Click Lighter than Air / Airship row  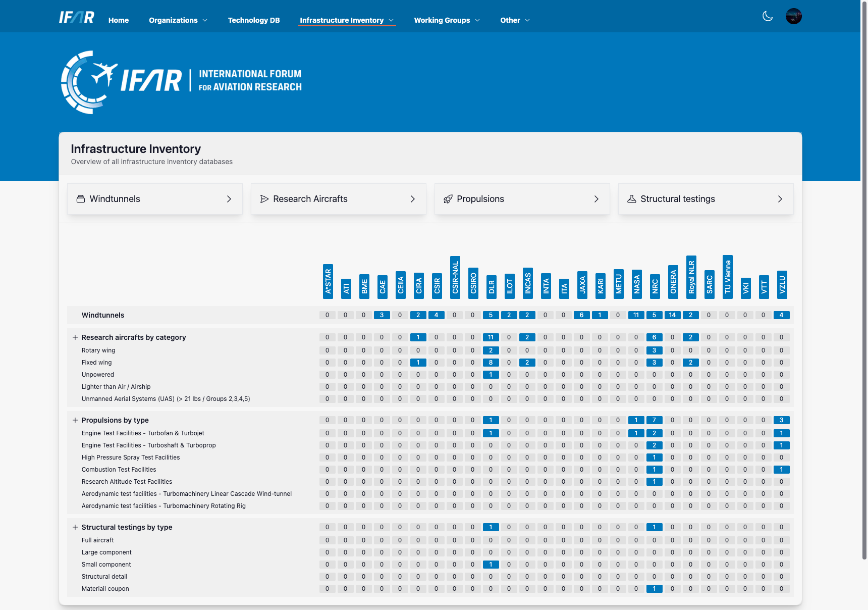click(x=116, y=387)
